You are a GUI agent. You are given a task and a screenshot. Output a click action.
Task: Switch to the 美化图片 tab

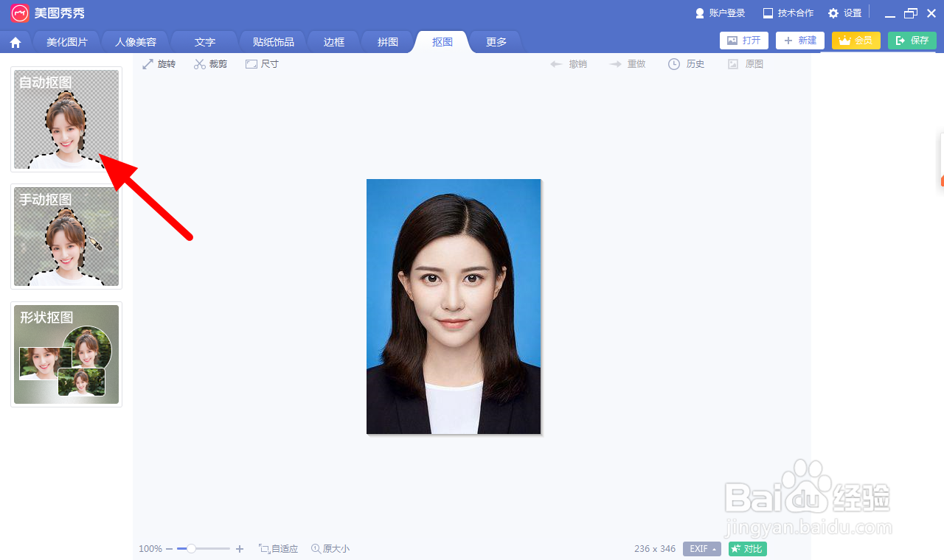66,42
